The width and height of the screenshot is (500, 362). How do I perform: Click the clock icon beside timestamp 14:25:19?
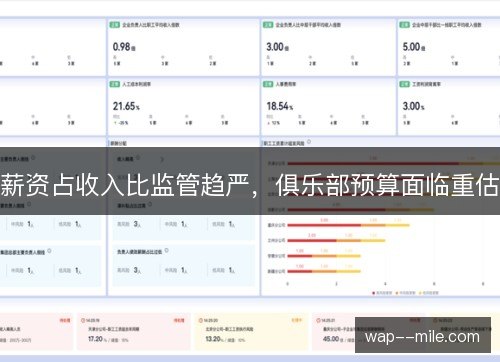pyautogui.click(x=83, y=320)
